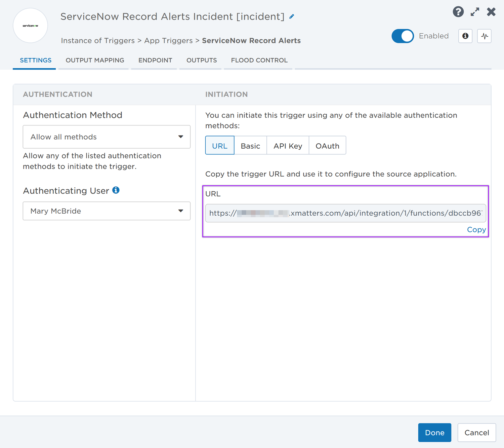Open the activity pulse icon
This screenshot has height=448, width=504.
point(485,36)
